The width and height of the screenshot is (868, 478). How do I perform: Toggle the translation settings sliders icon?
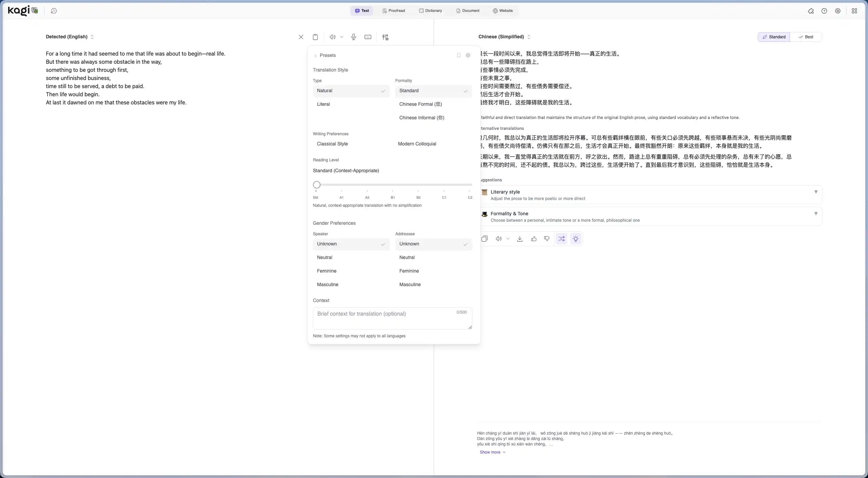[x=385, y=37]
